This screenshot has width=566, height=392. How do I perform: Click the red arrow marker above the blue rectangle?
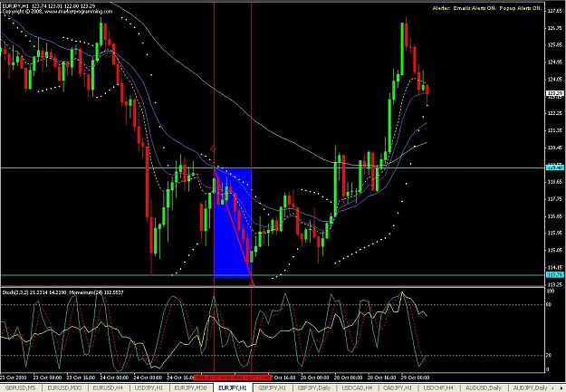(x=213, y=148)
